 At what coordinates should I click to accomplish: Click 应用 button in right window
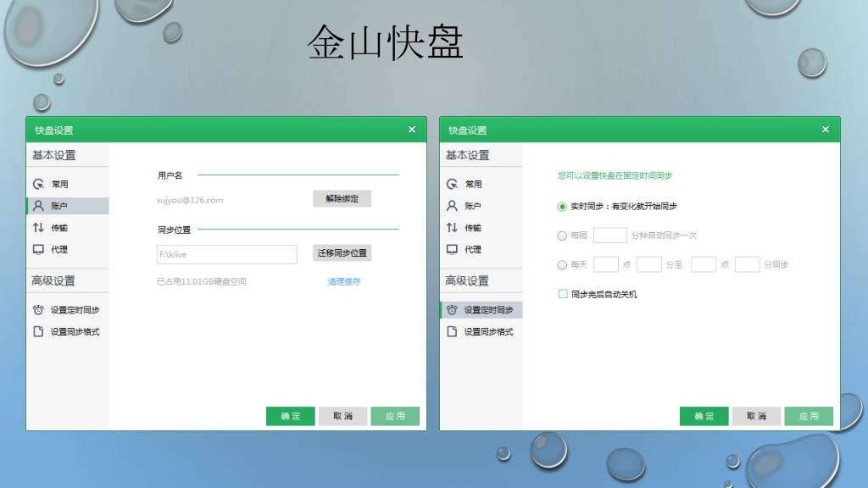808,416
